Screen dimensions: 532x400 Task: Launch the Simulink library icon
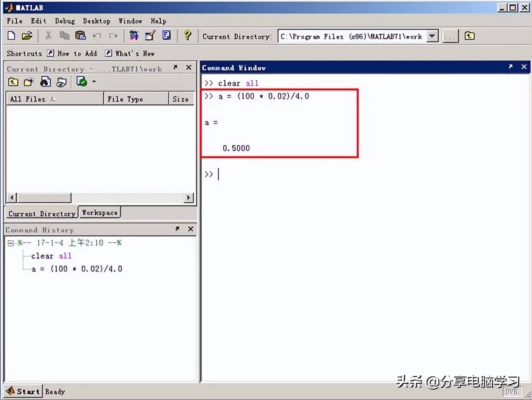[x=134, y=36]
